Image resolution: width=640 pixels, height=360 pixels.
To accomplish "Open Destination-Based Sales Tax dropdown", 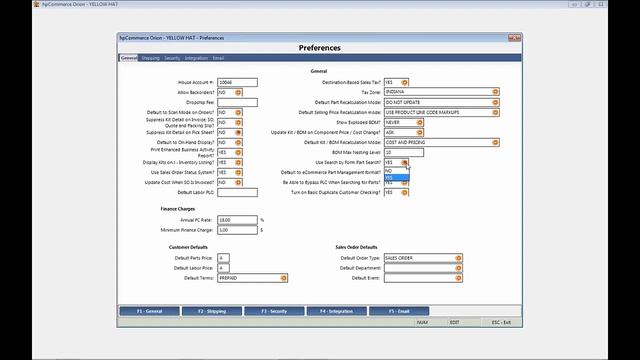I will 404,82.
